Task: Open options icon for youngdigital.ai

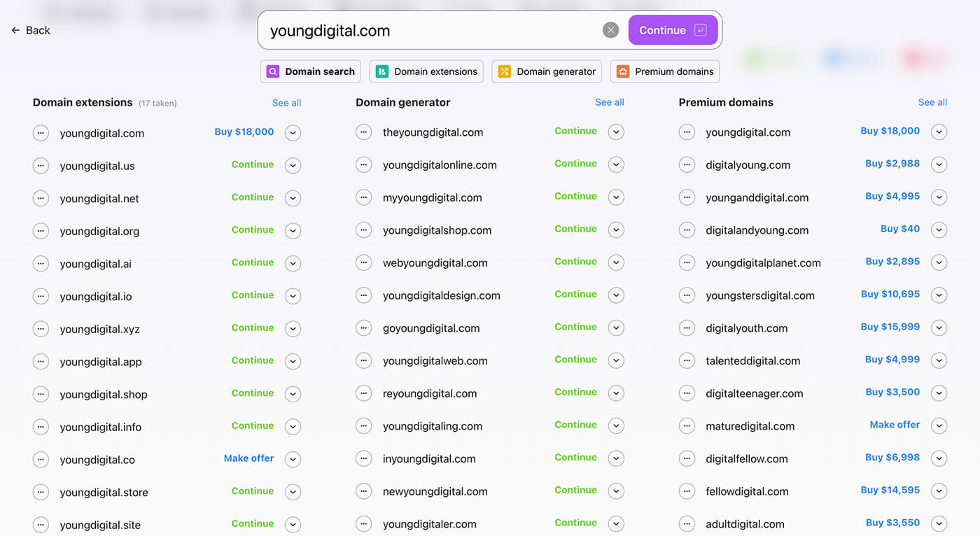Action: click(x=41, y=264)
